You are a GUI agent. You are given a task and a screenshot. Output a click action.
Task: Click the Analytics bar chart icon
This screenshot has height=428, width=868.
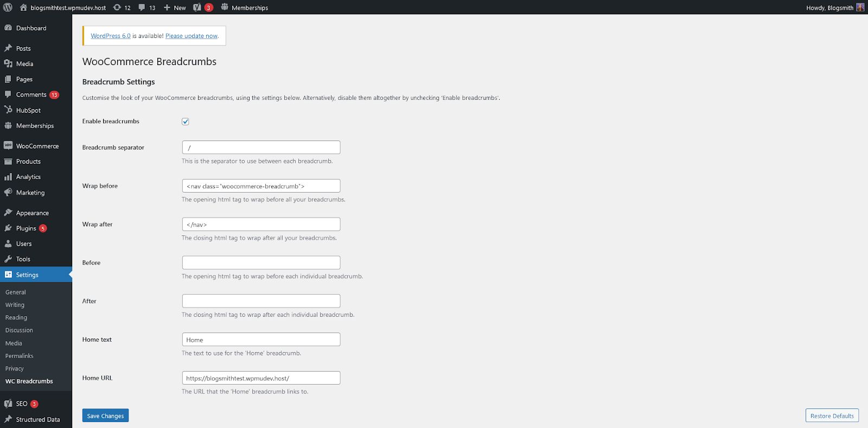click(8, 177)
